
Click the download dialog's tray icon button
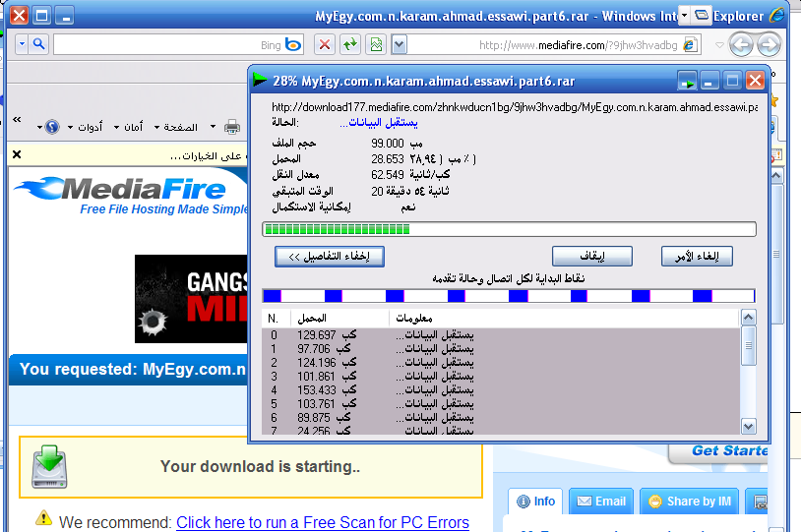(x=687, y=81)
